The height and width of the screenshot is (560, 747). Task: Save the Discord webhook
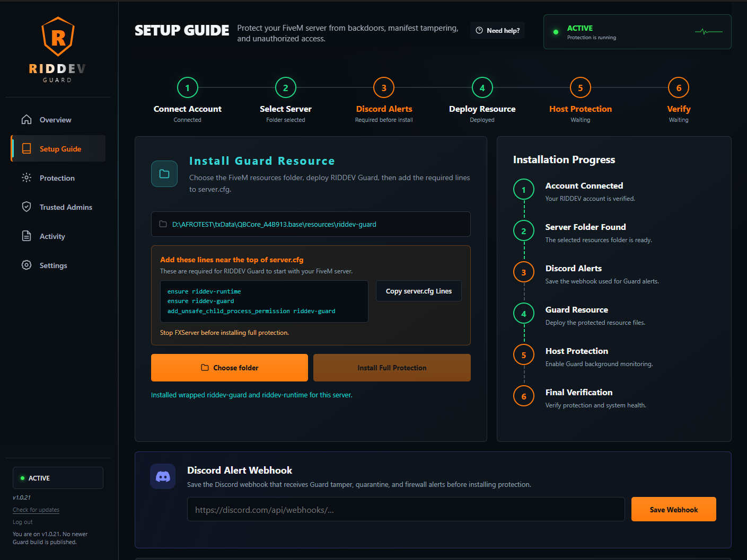point(674,509)
